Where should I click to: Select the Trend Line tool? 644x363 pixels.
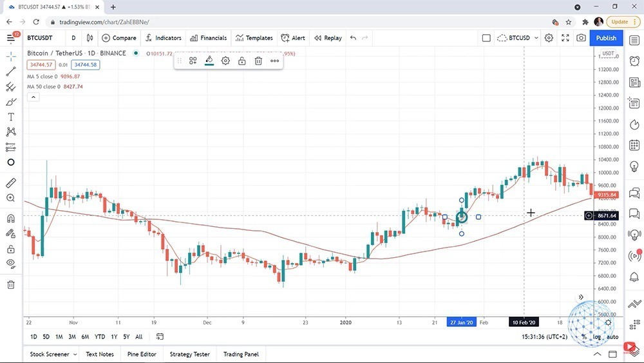[x=11, y=72]
